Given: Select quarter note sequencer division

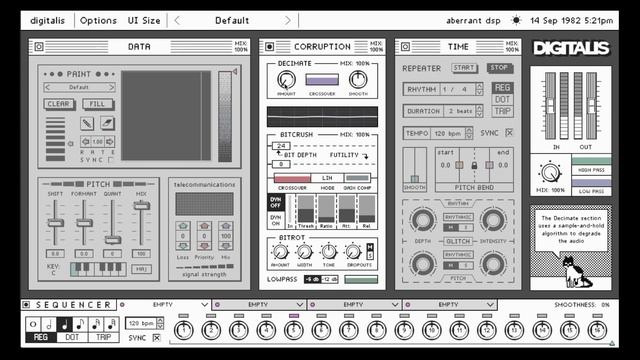Looking at the screenshot, I should point(64,324).
